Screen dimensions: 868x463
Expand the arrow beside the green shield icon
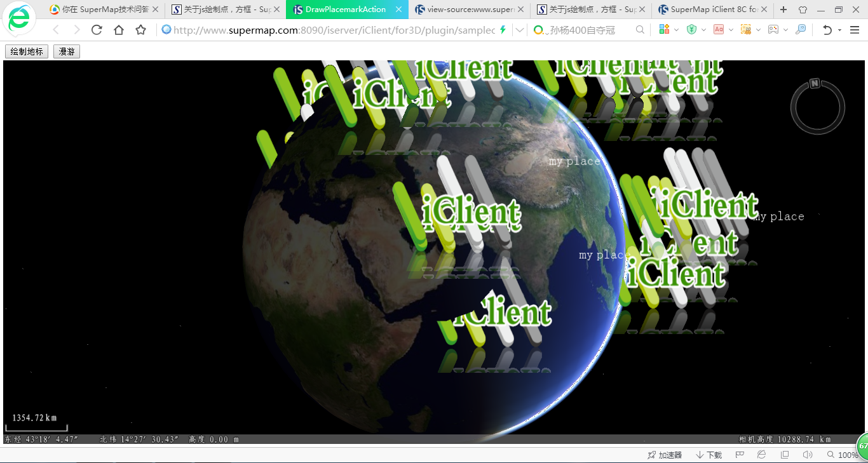(703, 30)
